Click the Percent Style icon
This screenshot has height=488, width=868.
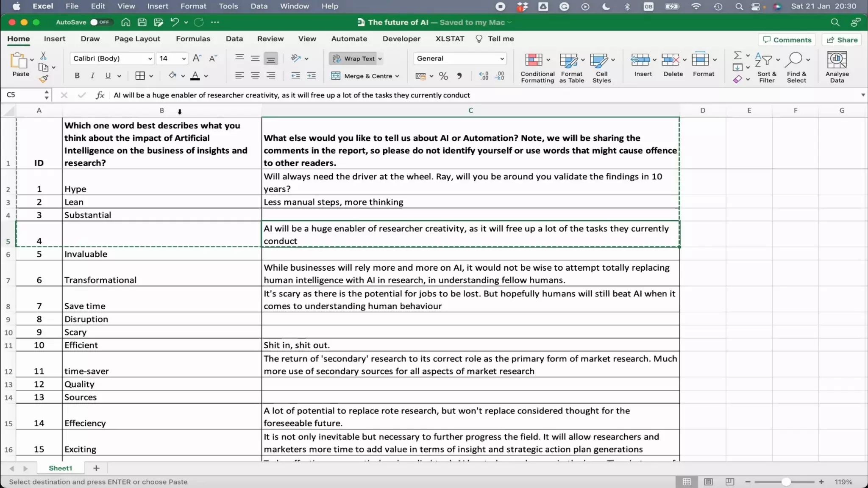click(443, 76)
